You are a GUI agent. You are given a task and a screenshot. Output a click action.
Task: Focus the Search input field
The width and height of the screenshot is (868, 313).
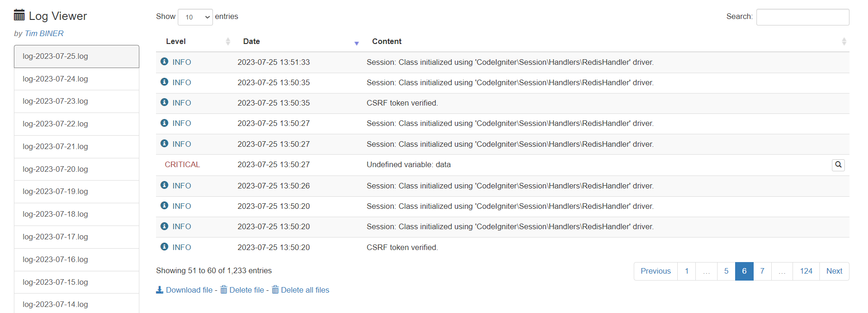[x=802, y=17]
